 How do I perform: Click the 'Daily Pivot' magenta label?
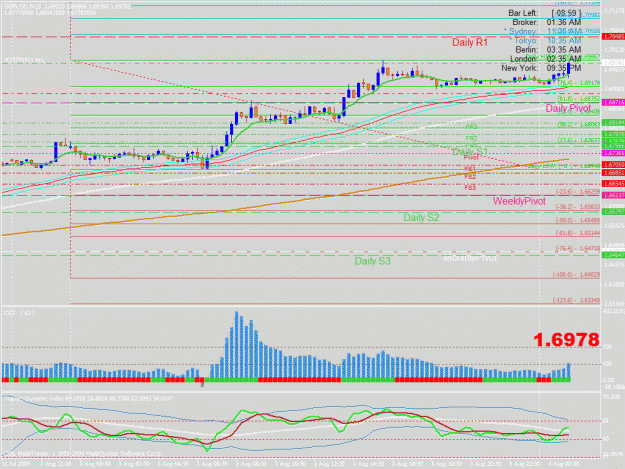coord(568,108)
